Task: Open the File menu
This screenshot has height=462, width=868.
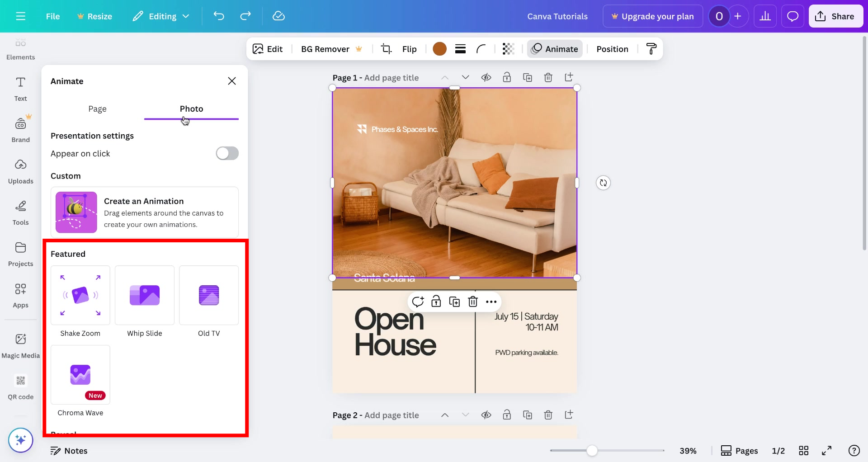Action: 52,16
